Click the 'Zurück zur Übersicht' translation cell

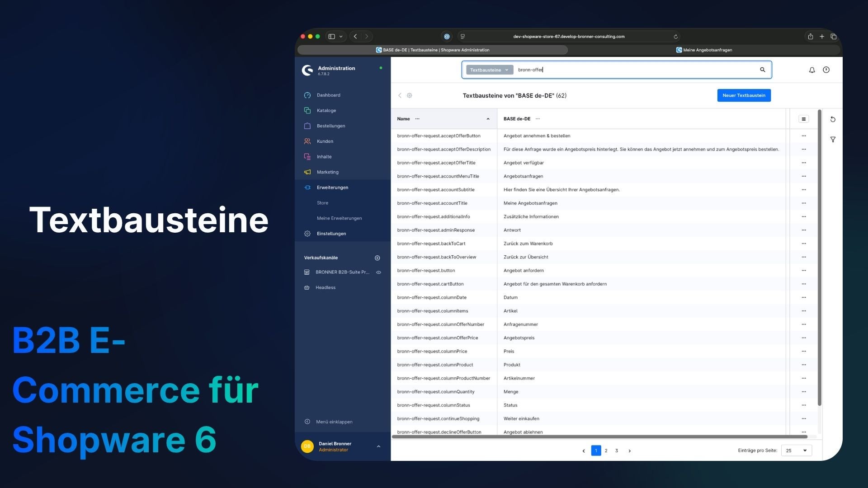(x=526, y=257)
